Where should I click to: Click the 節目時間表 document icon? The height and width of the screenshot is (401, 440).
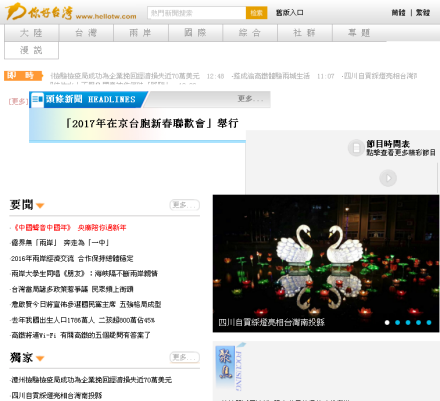(356, 148)
